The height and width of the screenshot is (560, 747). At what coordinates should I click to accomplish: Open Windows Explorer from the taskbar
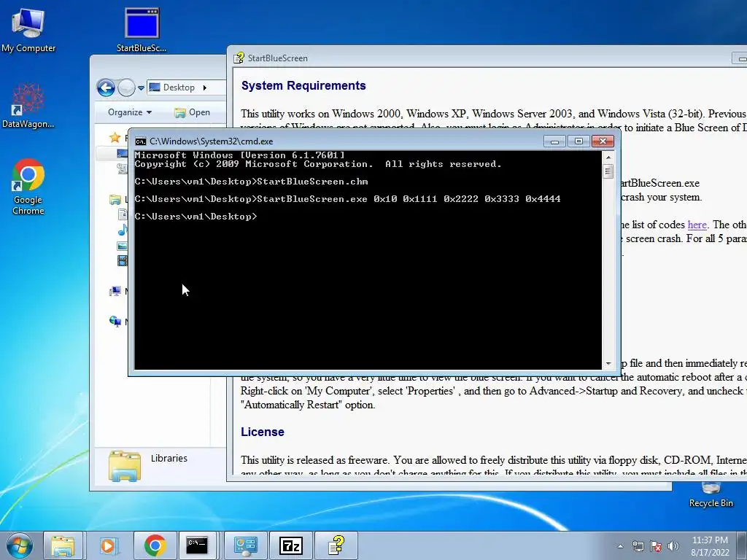(63, 545)
